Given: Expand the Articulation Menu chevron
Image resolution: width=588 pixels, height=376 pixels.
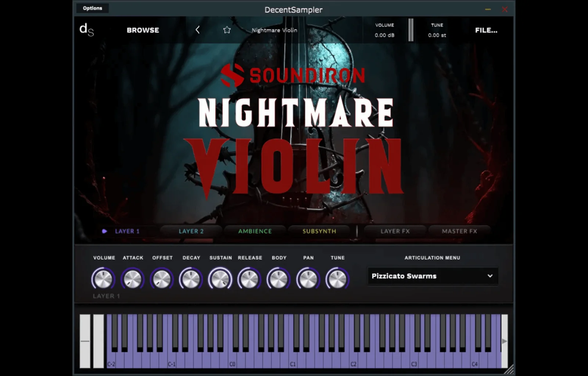Looking at the screenshot, I should pyautogui.click(x=489, y=276).
